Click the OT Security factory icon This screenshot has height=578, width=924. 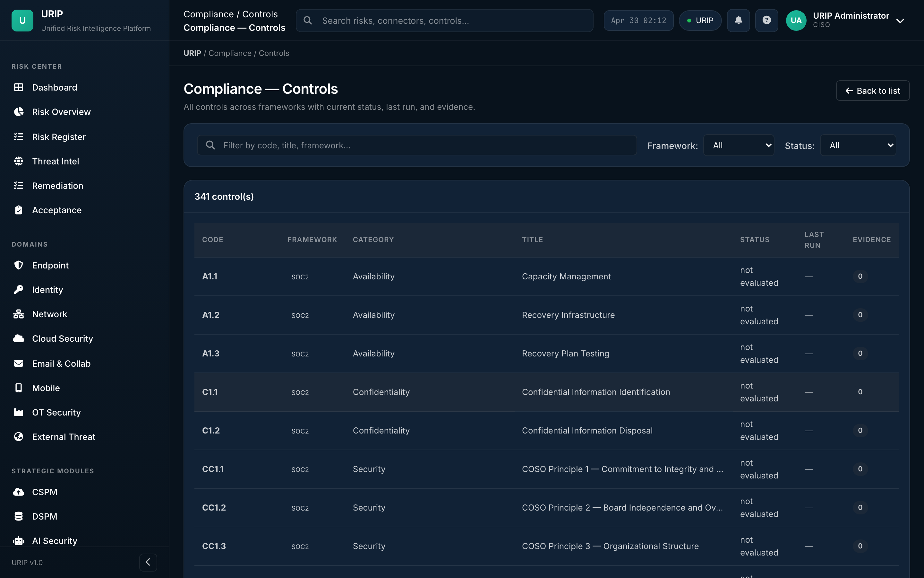(x=18, y=412)
